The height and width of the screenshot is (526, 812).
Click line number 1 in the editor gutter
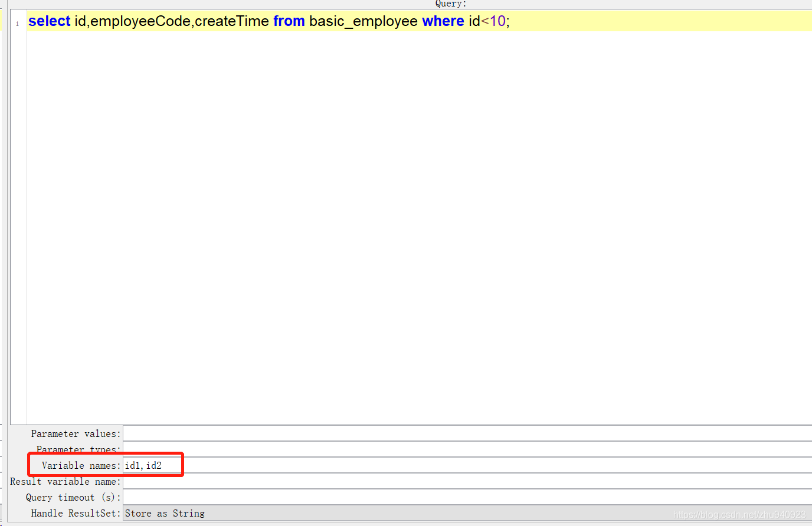pos(18,24)
